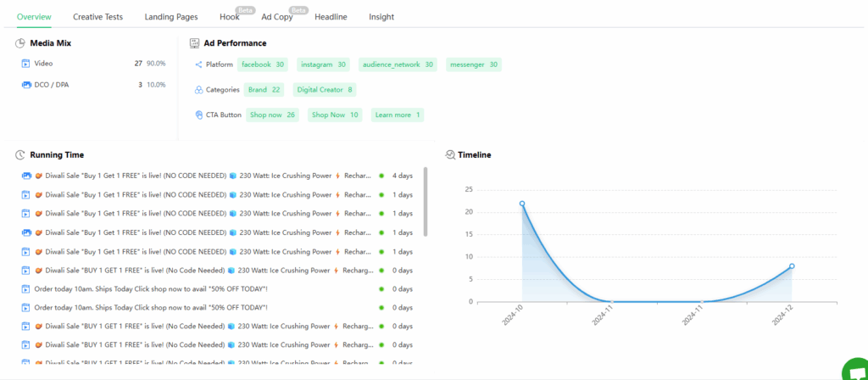Select the Shop Now 10 CTA tag
The width and height of the screenshot is (868, 380).
coord(335,115)
